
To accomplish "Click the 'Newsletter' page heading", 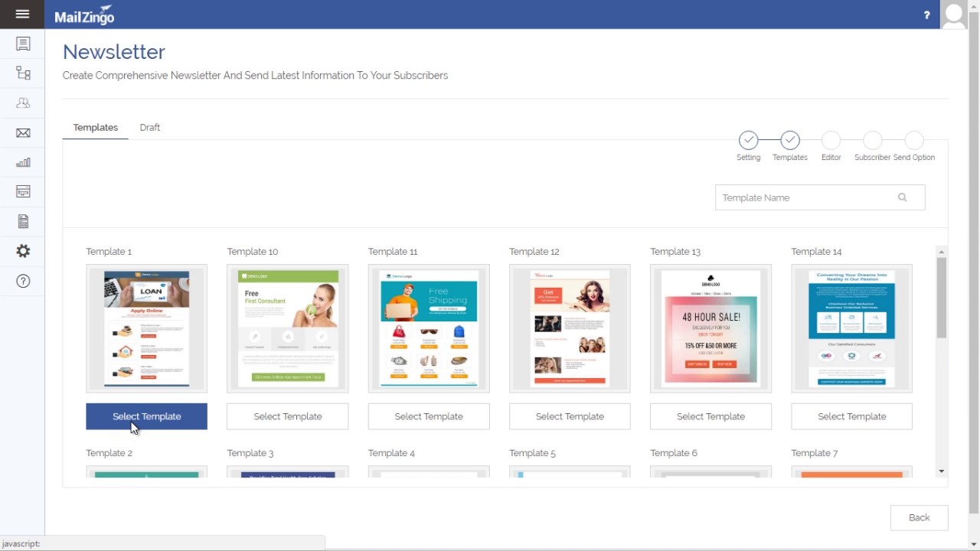I will 114,52.
